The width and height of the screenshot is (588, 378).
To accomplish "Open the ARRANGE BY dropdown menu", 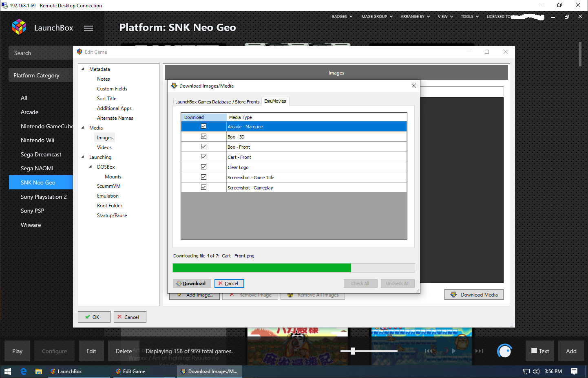I will [x=415, y=17].
